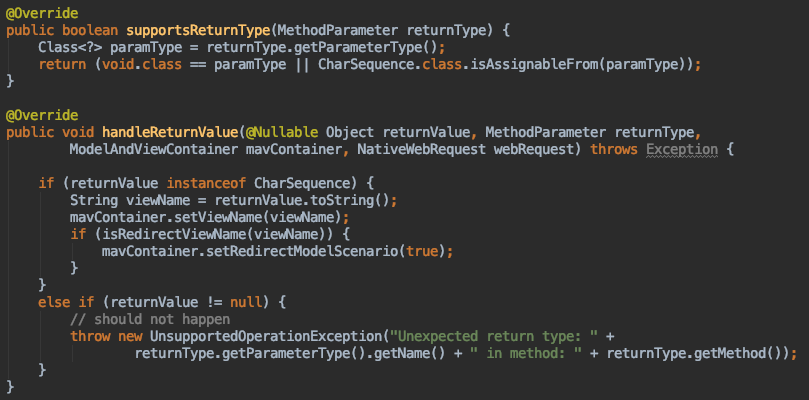Viewport: 809px width, 400px height.
Task: Click the supportsReturnType method name
Action: coord(199,30)
